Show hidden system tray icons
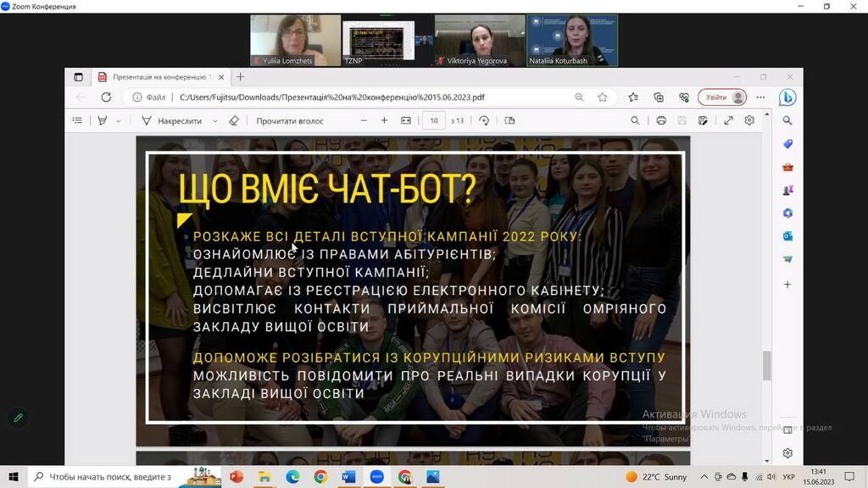 pyautogui.click(x=703, y=477)
